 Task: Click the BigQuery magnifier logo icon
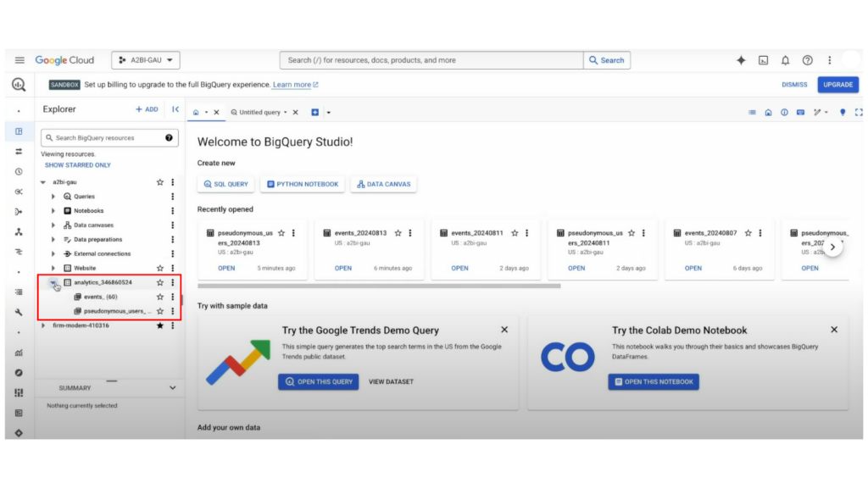pyautogui.click(x=19, y=85)
